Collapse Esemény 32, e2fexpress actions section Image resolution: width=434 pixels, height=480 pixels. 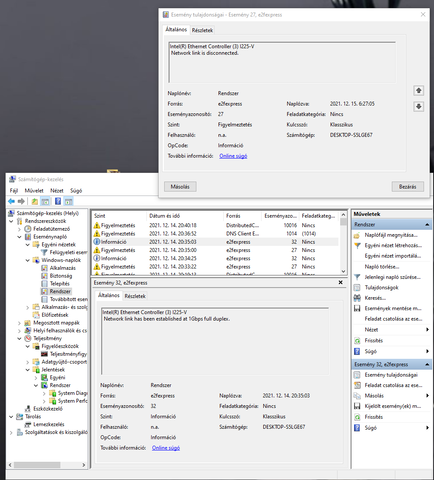[x=427, y=364]
